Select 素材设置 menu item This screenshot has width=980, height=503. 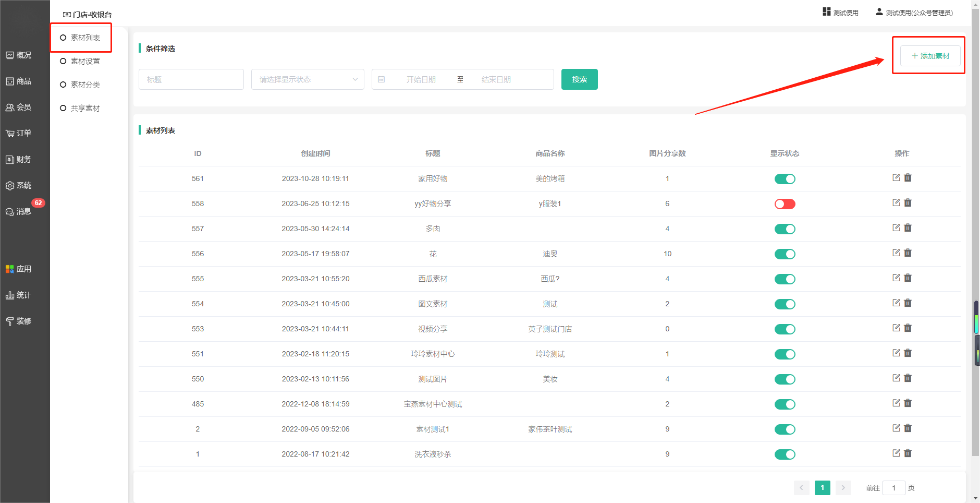point(85,61)
